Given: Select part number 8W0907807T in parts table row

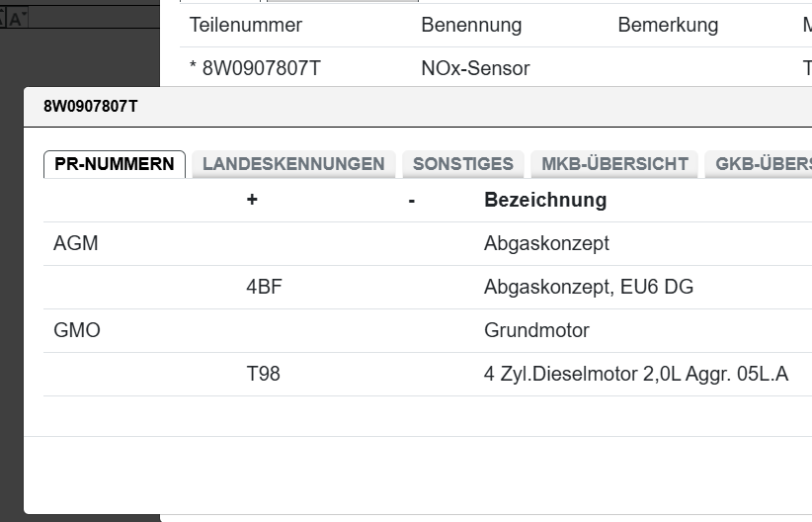Looking at the screenshot, I should click(261, 68).
